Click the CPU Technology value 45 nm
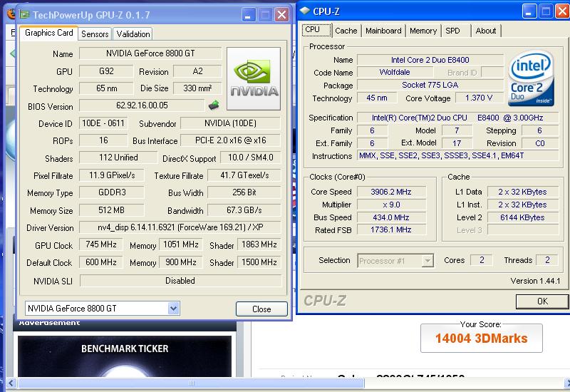Viewport: 570px width, 392px height. [377, 98]
